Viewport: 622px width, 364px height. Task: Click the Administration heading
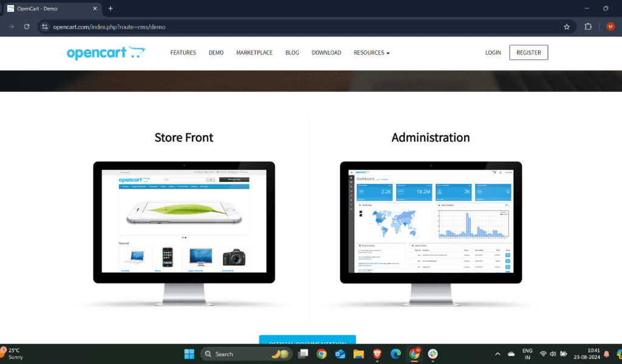(431, 138)
